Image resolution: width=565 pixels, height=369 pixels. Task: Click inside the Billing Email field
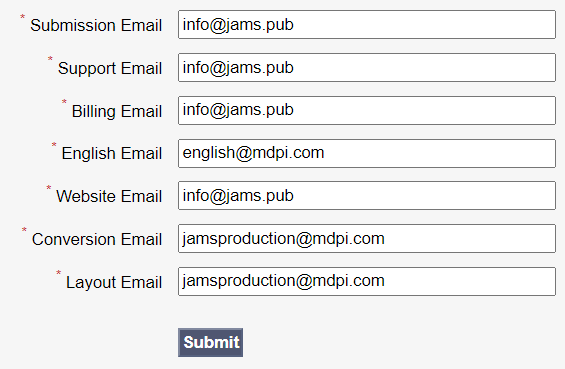click(367, 110)
